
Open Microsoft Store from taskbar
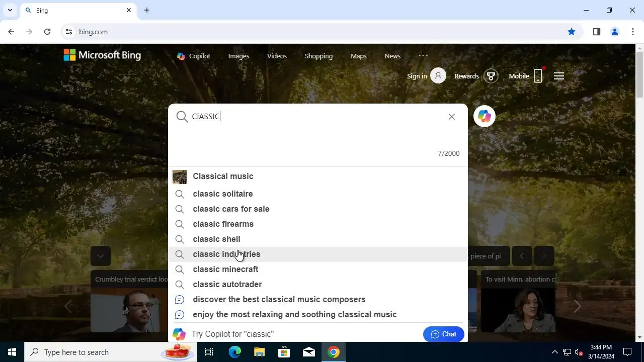[x=284, y=352]
